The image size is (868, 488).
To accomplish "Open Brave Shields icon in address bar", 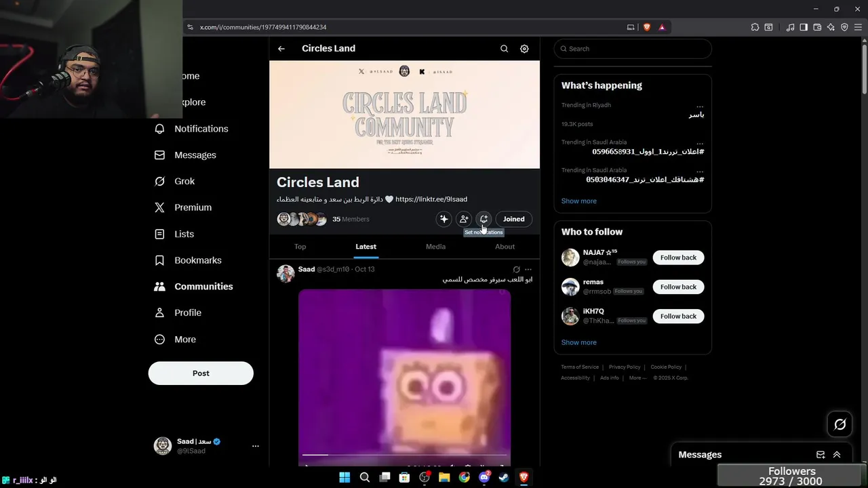I will pyautogui.click(x=646, y=27).
